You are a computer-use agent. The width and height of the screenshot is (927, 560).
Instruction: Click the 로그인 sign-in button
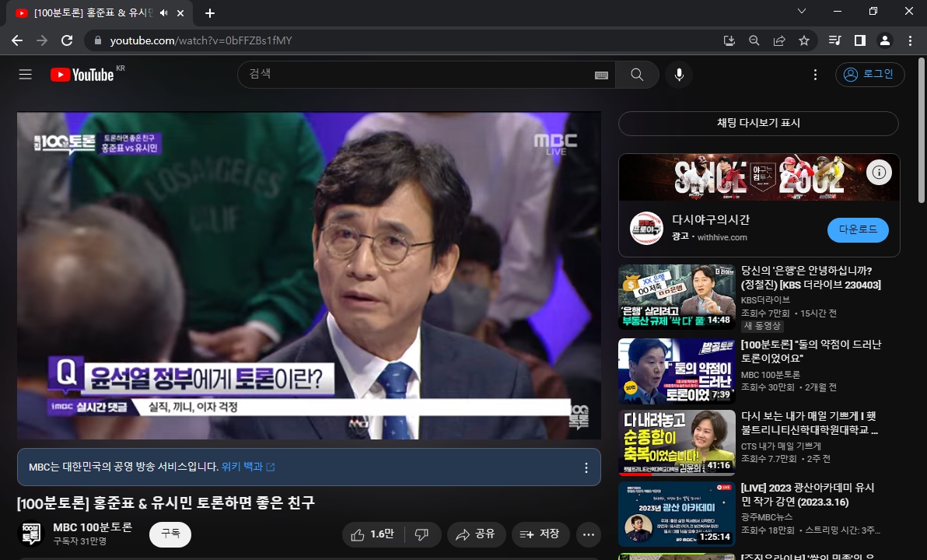(869, 75)
